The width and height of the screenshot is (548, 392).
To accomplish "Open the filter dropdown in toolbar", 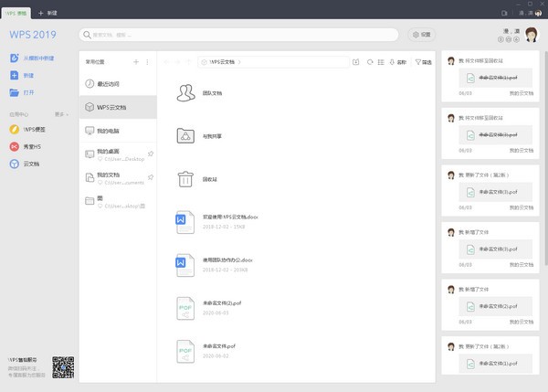I will tap(423, 62).
